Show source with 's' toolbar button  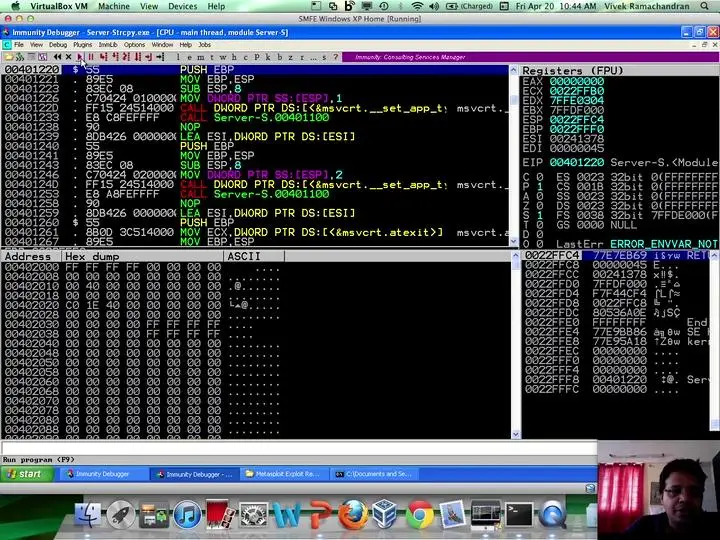tap(324, 57)
